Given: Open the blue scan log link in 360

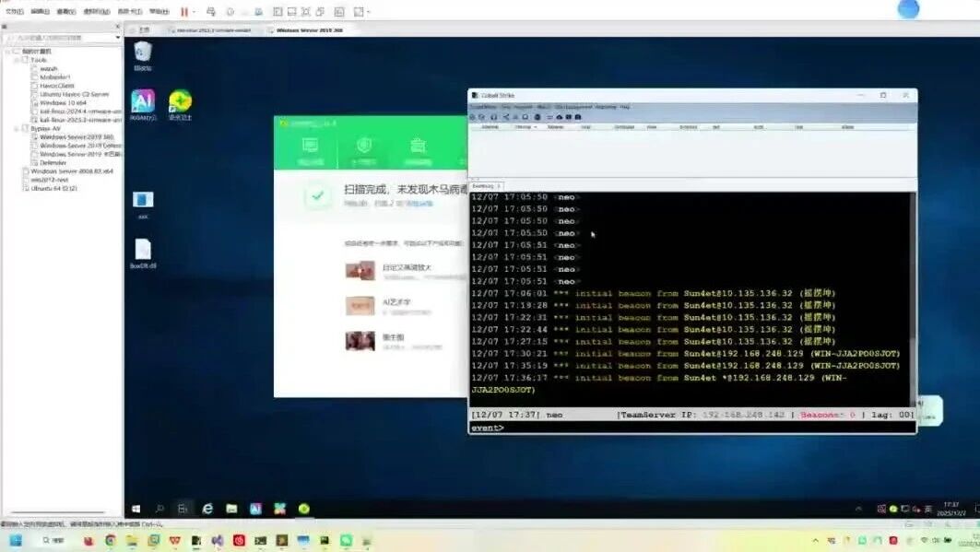Looking at the screenshot, I should coord(419,204).
